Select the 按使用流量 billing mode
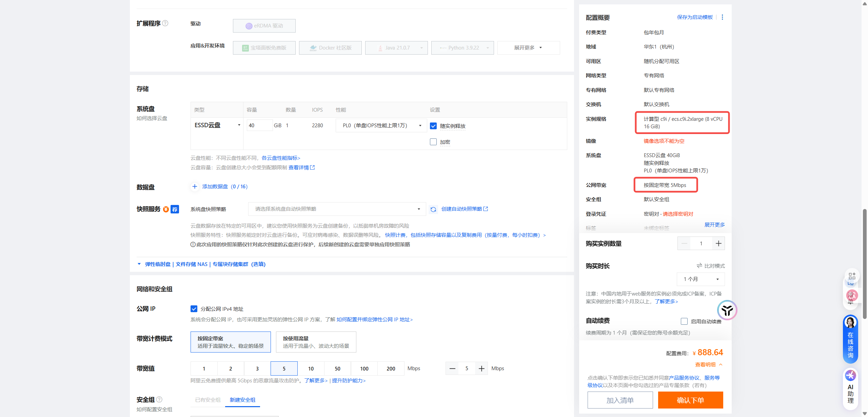 coord(316,342)
